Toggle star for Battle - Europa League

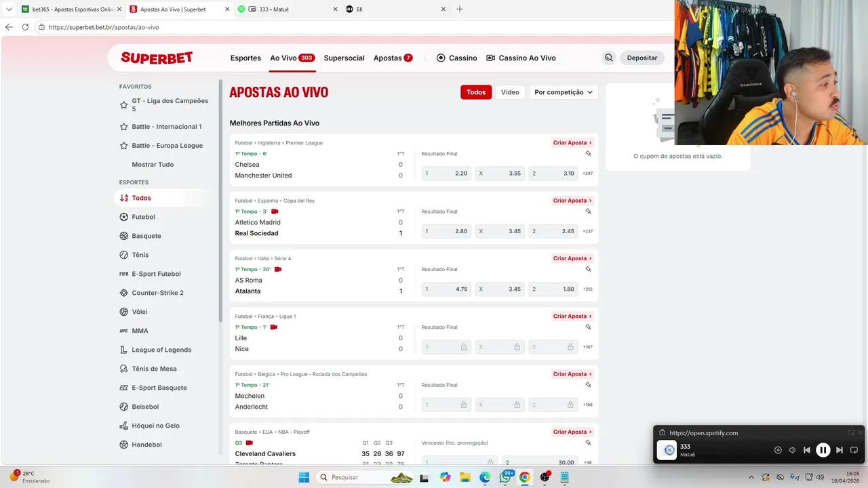pyautogui.click(x=123, y=146)
